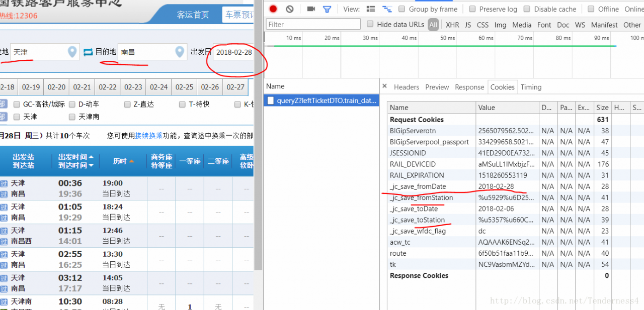Sort by 历时 duration column arrow
Viewport: 644px width, 310px height.
[131, 161]
